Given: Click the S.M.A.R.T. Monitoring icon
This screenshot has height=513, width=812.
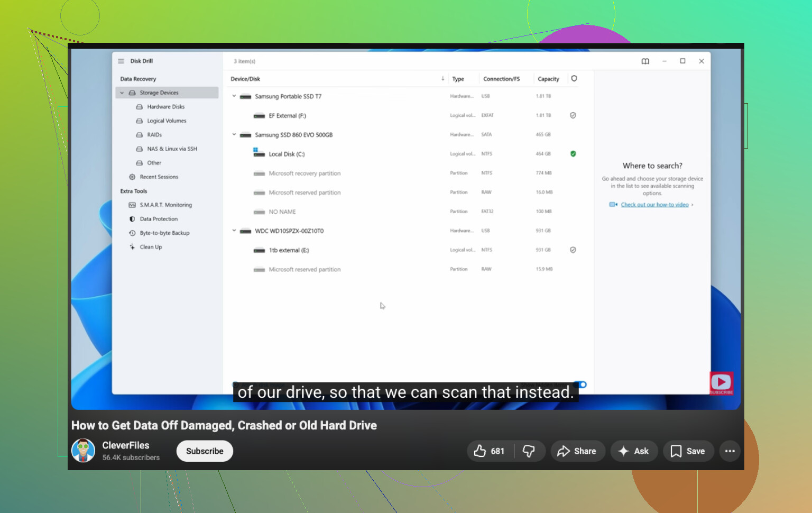Looking at the screenshot, I should (x=132, y=205).
